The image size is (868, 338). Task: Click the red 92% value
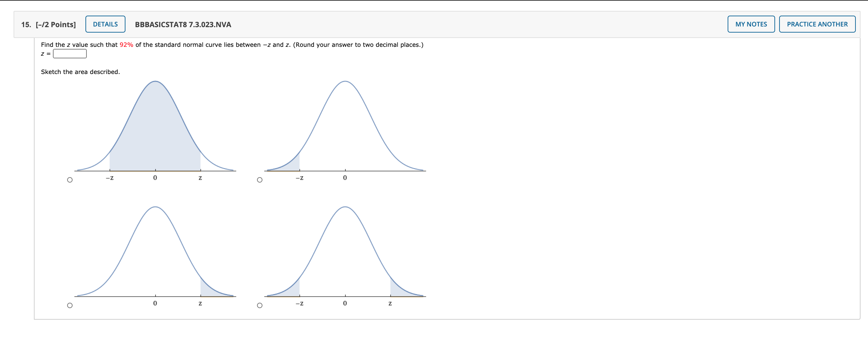point(126,45)
